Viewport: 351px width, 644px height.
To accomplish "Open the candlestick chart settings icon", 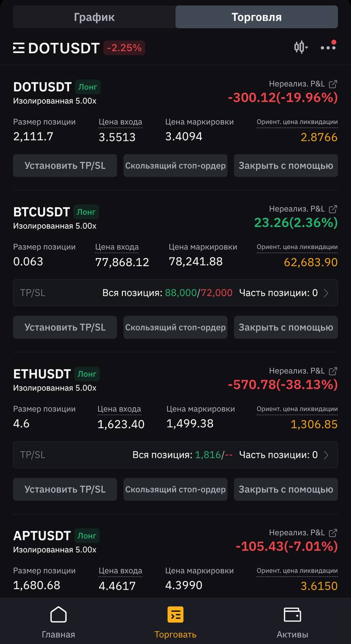I will (x=300, y=47).
